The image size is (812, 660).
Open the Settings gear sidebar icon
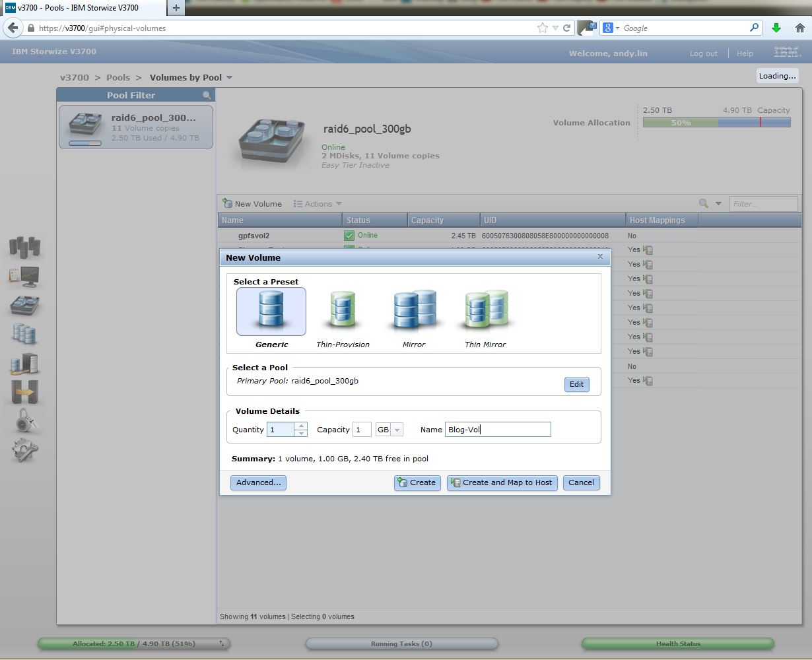coord(24,450)
